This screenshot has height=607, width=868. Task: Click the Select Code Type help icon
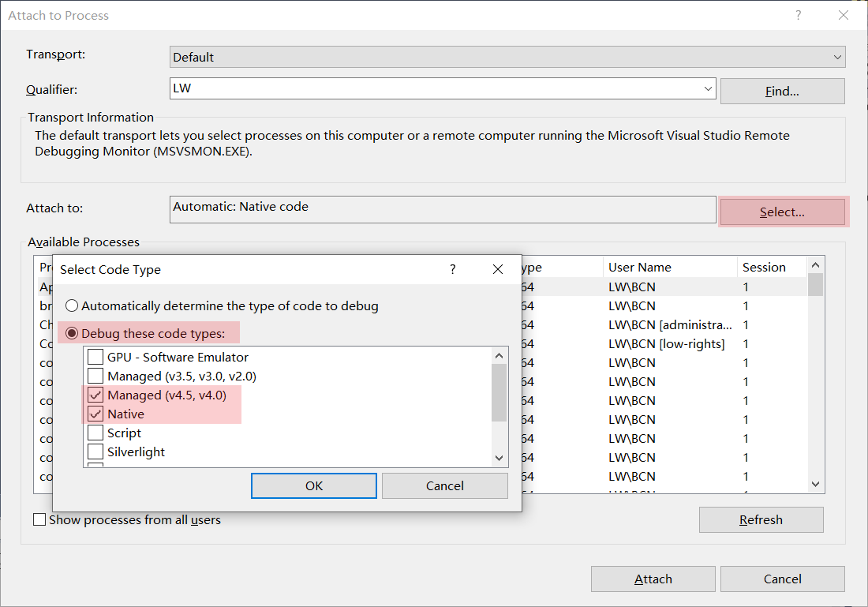coord(452,269)
